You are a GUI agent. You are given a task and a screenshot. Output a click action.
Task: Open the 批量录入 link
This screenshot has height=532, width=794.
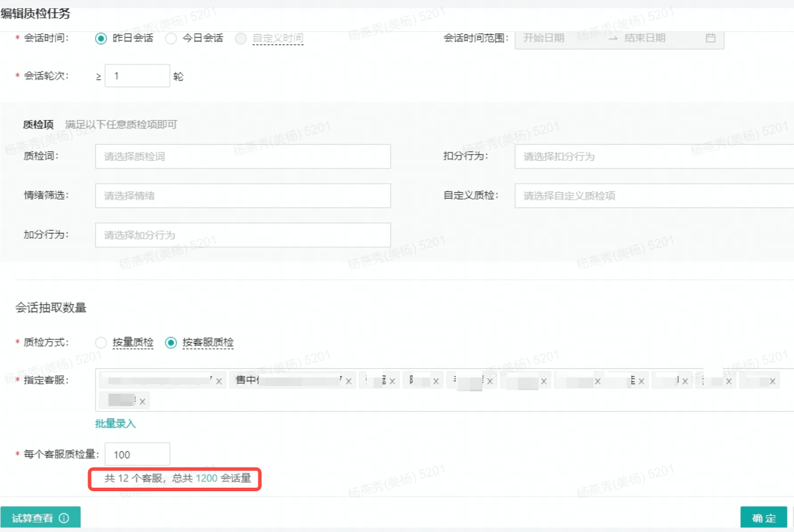tap(115, 424)
